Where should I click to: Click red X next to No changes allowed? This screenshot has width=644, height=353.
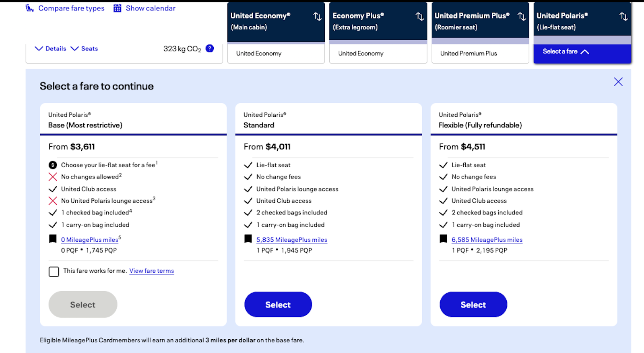click(x=53, y=177)
